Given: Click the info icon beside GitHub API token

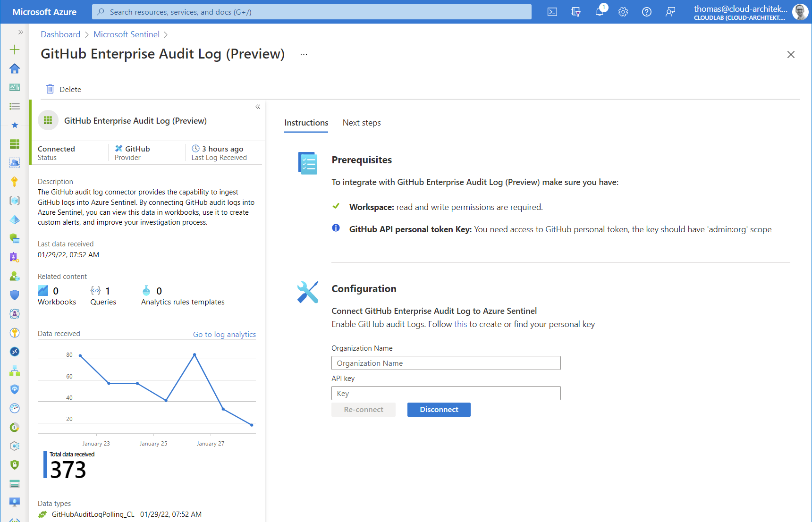Looking at the screenshot, I should pos(336,228).
